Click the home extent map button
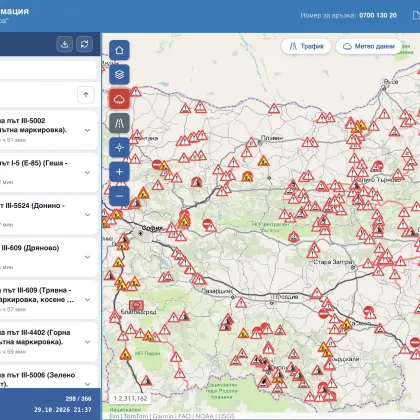This screenshot has width=420, height=420. 119,50
